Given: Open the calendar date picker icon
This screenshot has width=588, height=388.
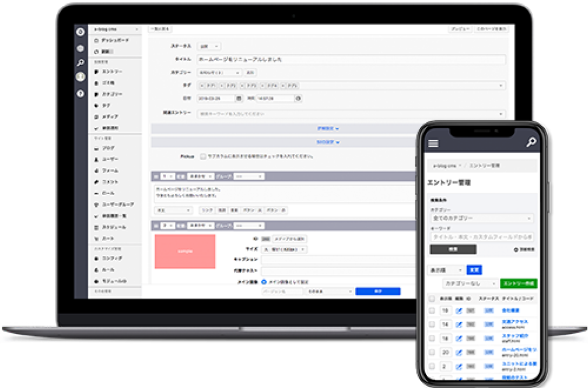Looking at the screenshot, I should (x=239, y=98).
